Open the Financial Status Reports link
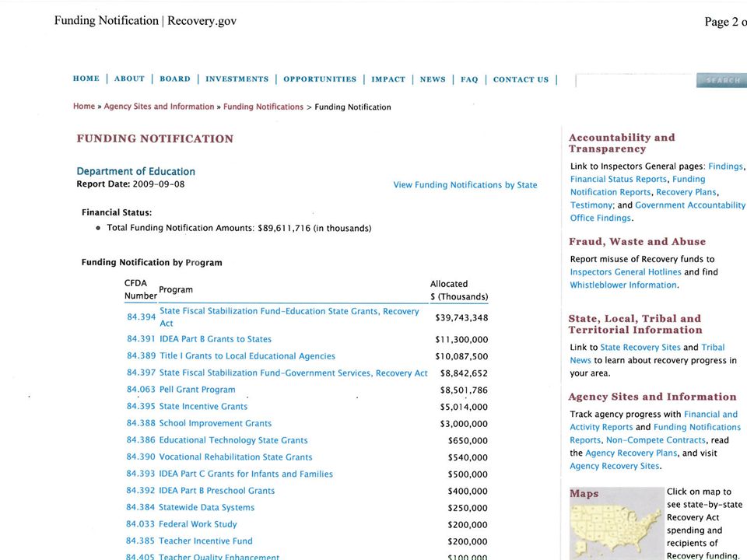This screenshot has height=560, width=747. pos(619,179)
